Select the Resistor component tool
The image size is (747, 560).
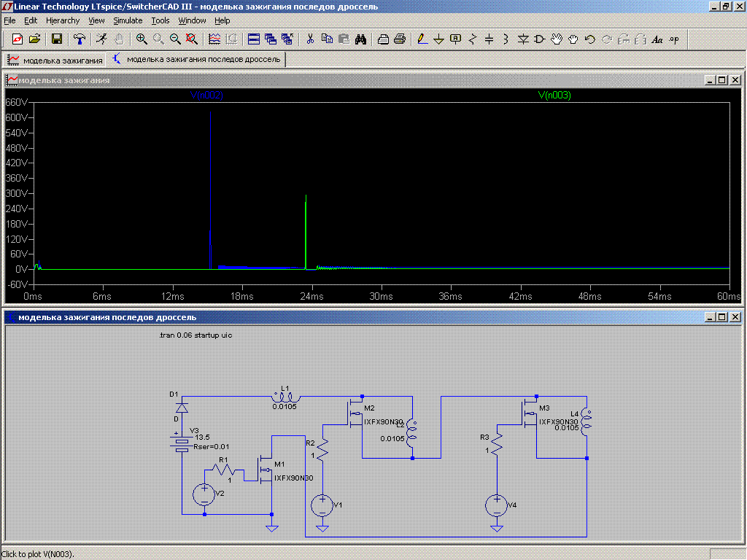click(473, 39)
